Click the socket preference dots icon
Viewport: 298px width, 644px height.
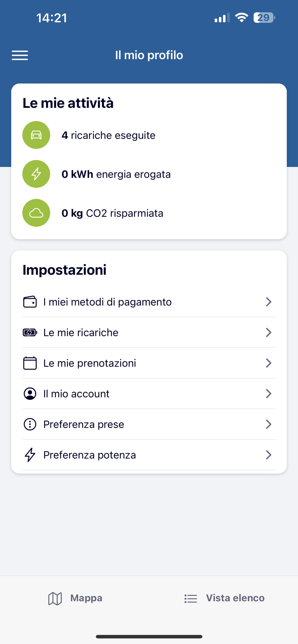coord(30,424)
